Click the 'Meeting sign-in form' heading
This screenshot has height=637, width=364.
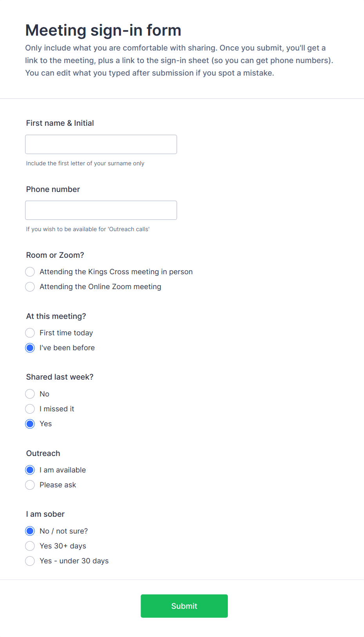coord(103,30)
